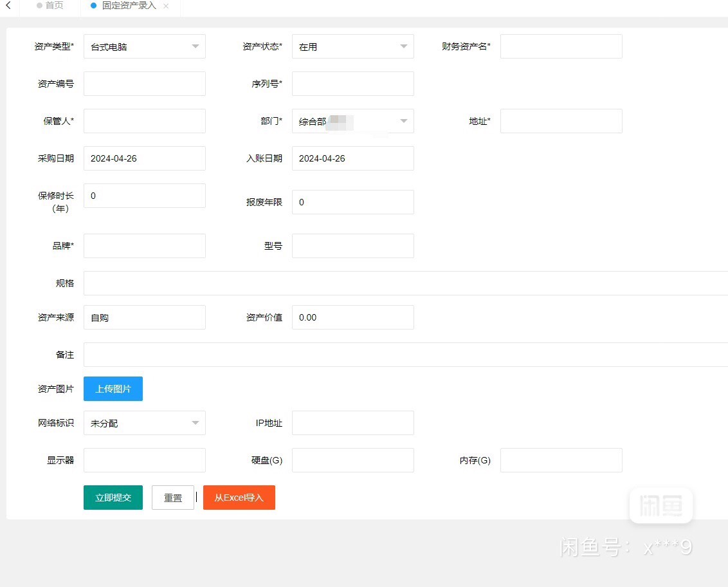
Task: Click the back arrow in tab bar
Action: tap(8, 6)
